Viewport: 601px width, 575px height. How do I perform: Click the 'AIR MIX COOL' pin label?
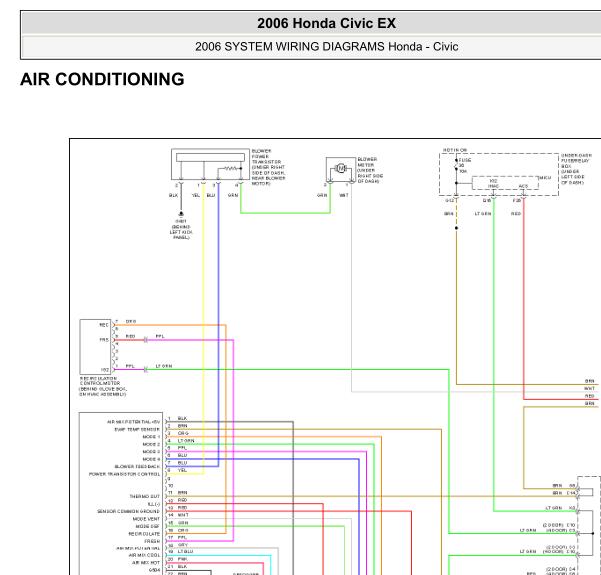click(x=145, y=555)
